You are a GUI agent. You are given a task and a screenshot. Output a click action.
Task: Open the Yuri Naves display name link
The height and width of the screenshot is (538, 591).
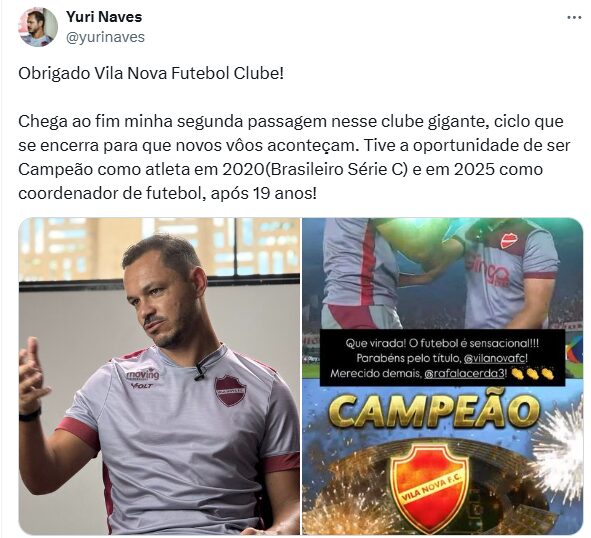pos(104,17)
